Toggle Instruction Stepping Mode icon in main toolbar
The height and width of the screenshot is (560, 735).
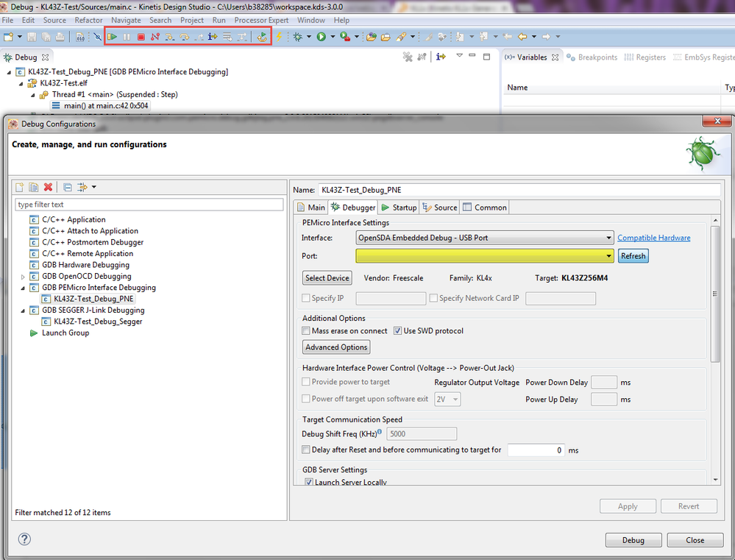coord(213,37)
